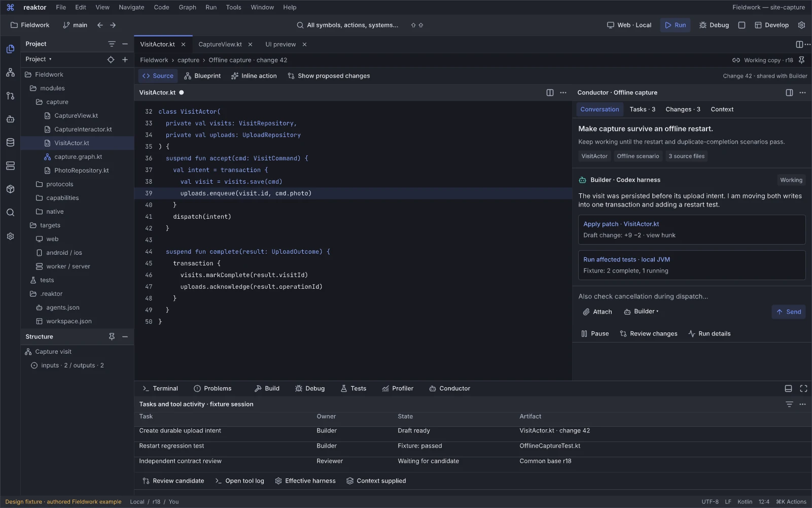Screen dimensions: 812x508
Task: Pause the Conductor run
Action: (x=594, y=333)
